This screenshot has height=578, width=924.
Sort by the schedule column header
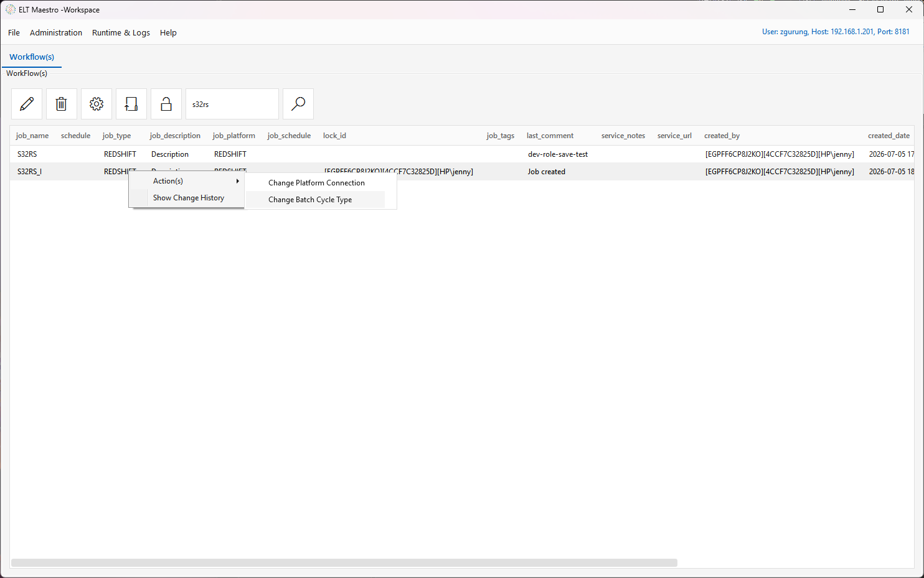[x=75, y=136]
